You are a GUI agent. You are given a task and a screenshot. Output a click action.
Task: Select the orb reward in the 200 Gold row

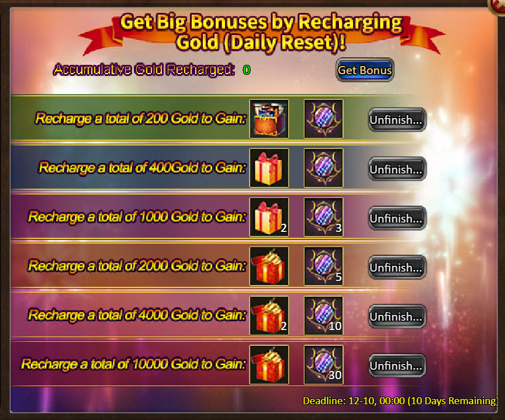(x=324, y=119)
